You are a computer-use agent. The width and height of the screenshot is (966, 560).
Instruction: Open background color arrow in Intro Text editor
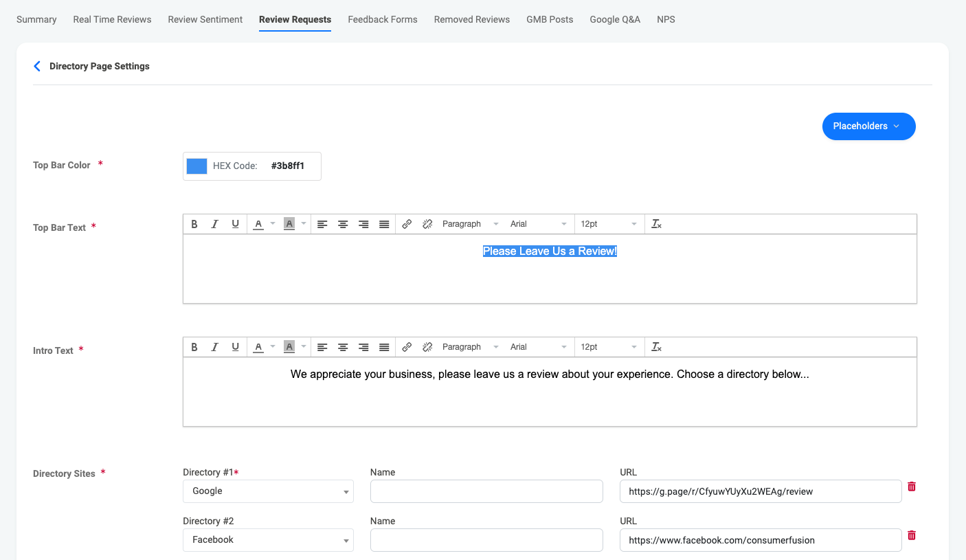click(303, 347)
